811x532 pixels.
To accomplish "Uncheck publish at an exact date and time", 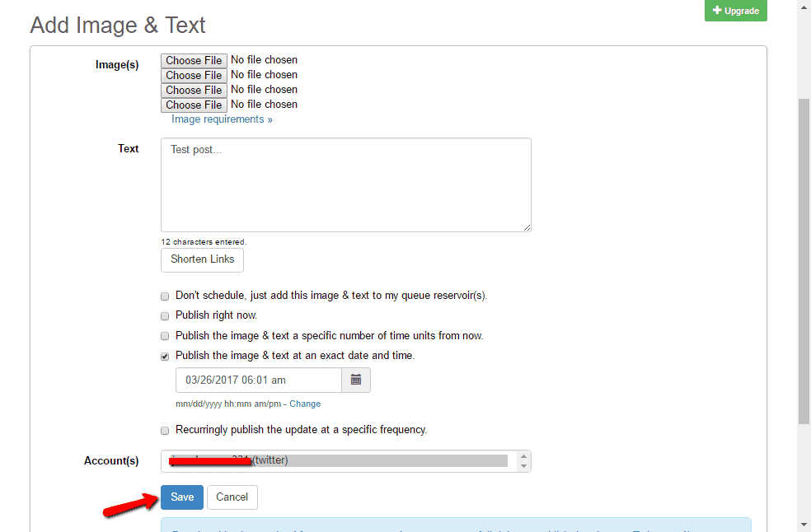I will [165, 357].
